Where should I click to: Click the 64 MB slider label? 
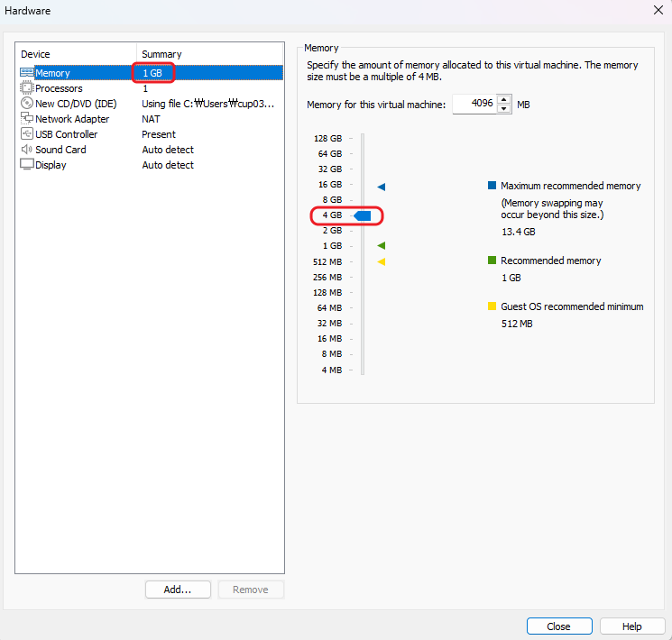point(329,308)
